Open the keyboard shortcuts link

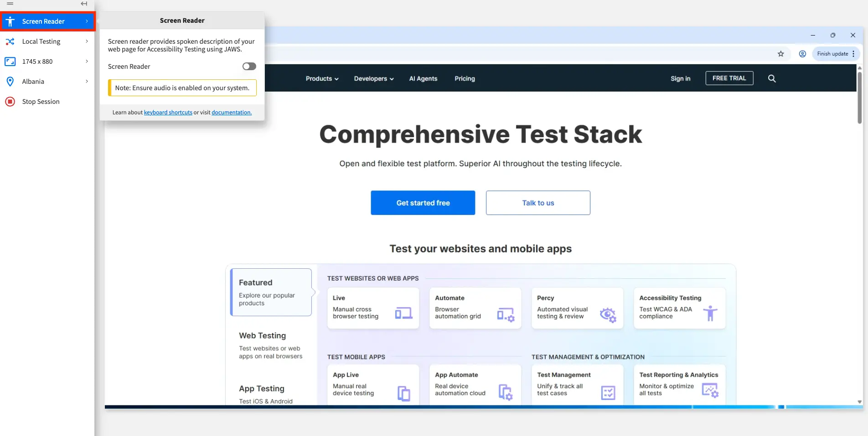pyautogui.click(x=168, y=112)
